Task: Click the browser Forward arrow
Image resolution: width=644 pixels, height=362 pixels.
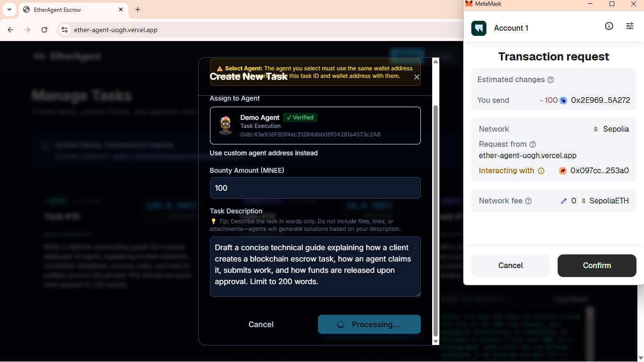Action: tap(27, 30)
